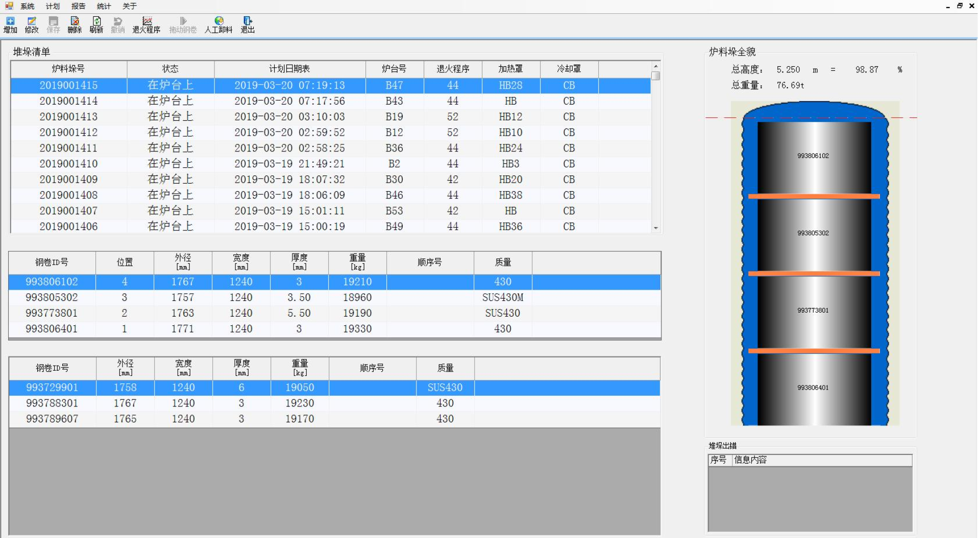980x538 pixels.
Task: Select coil row 993788301 in bottom table
Action: pos(334,403)
